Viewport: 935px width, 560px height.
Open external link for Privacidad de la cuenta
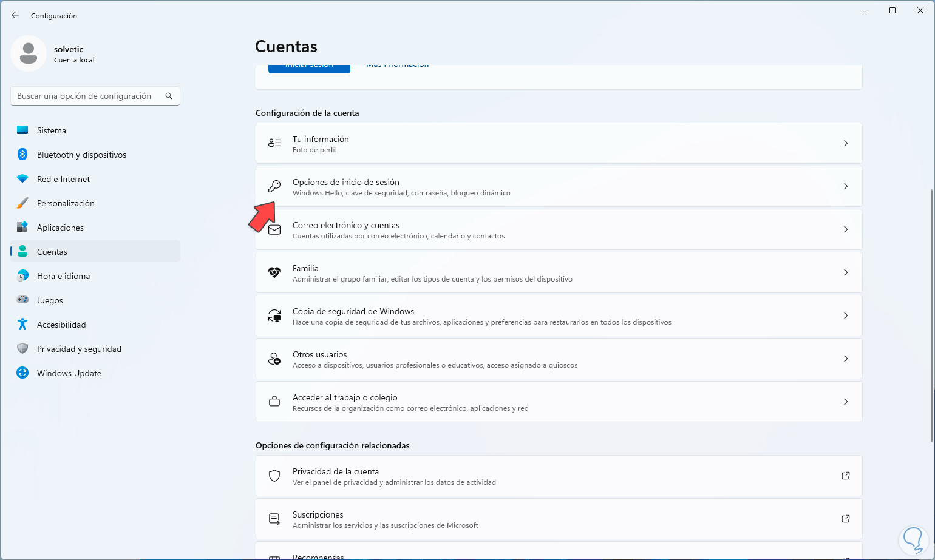click(x=845, y=476)
